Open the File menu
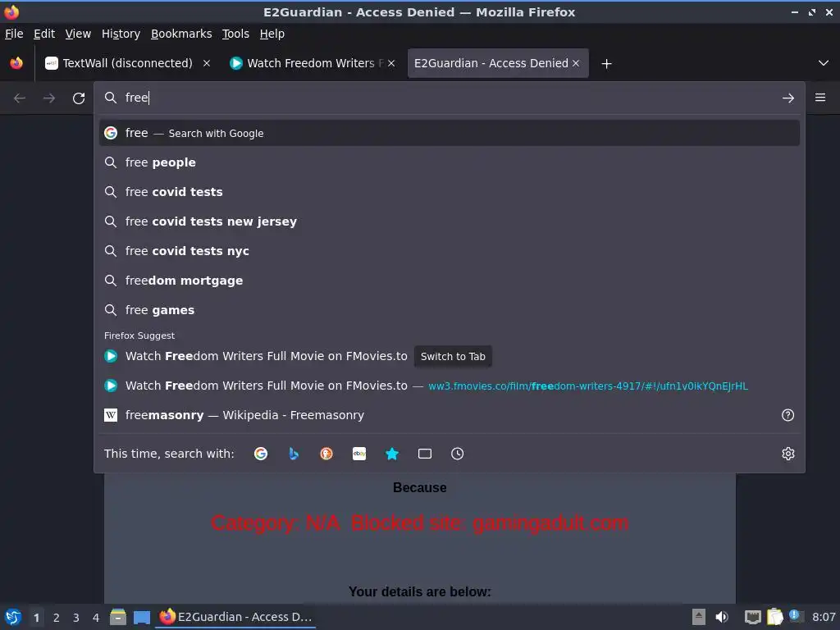840x630 pixels. coord(14,34)
